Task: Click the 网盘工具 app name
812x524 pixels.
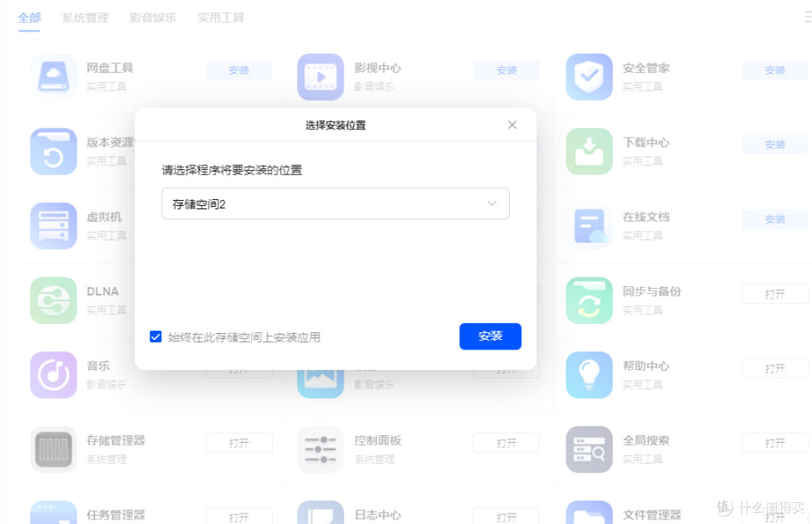Action: pos(110,68)
